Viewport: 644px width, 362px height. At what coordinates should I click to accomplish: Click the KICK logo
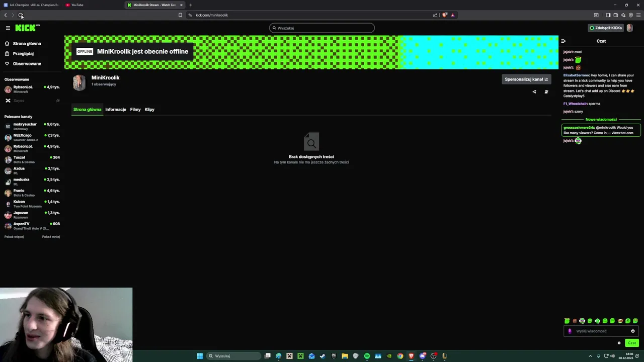pos(27,28)
